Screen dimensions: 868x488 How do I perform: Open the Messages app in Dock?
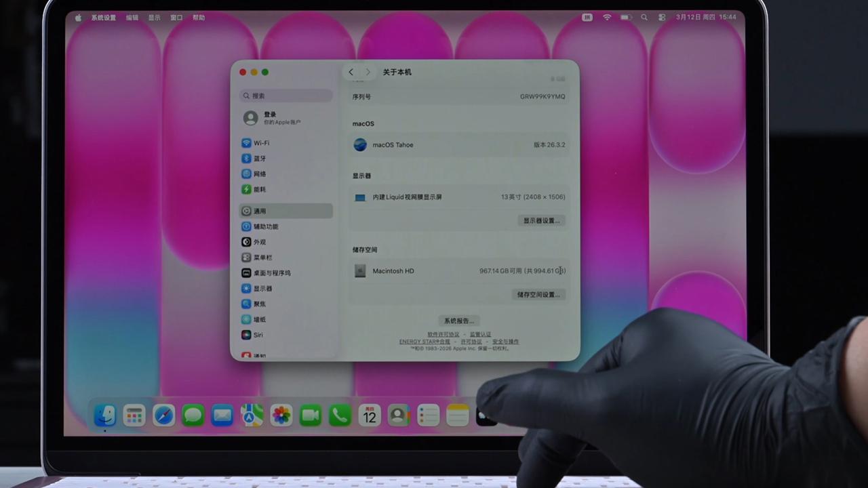pyautogui.click(x=193, y=415)
